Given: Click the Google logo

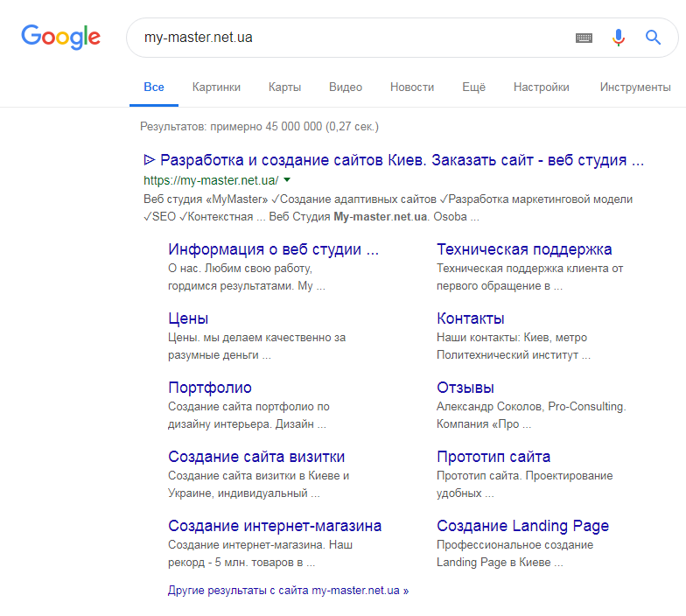Looking at the screenshot, I should (x=61, y=37).
